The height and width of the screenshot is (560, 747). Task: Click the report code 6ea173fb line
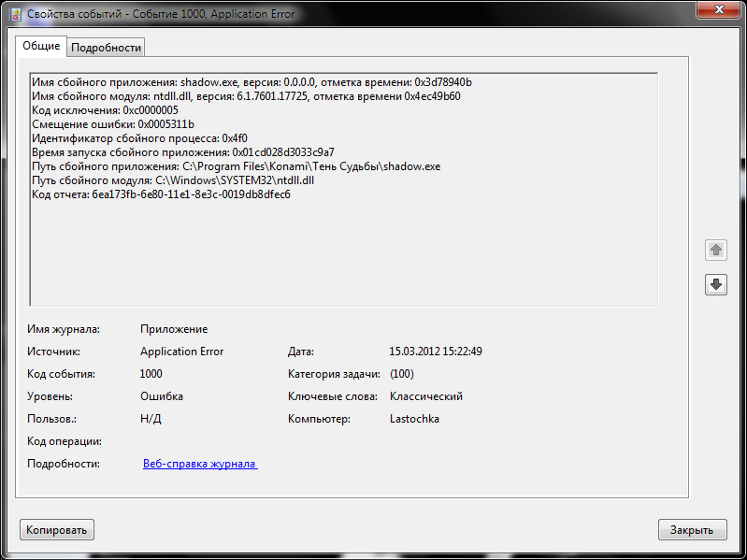click(x=161, y=194)
